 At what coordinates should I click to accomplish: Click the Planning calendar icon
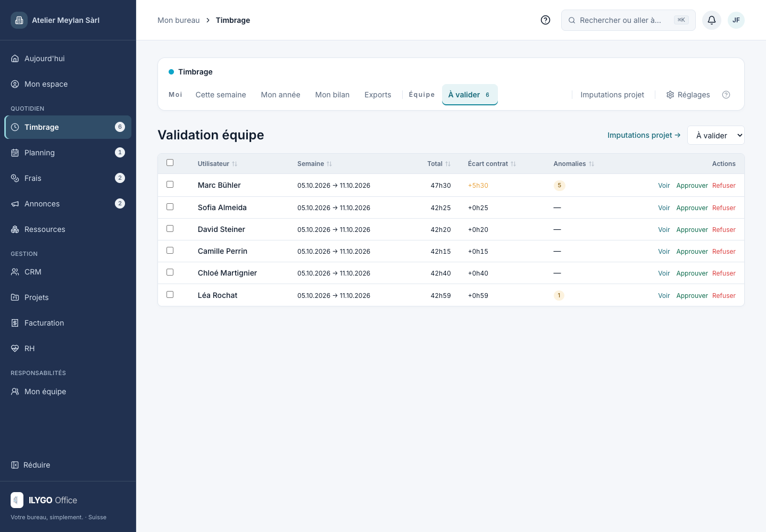click(x=15, y=153)
